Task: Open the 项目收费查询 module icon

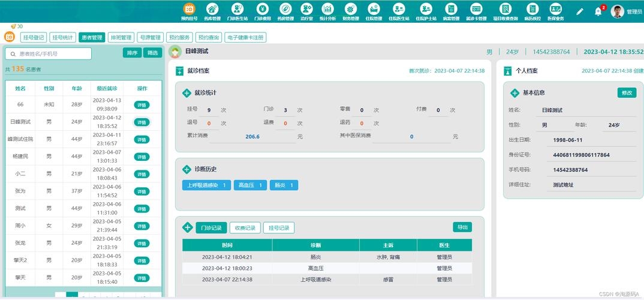Action: (505, 9)
